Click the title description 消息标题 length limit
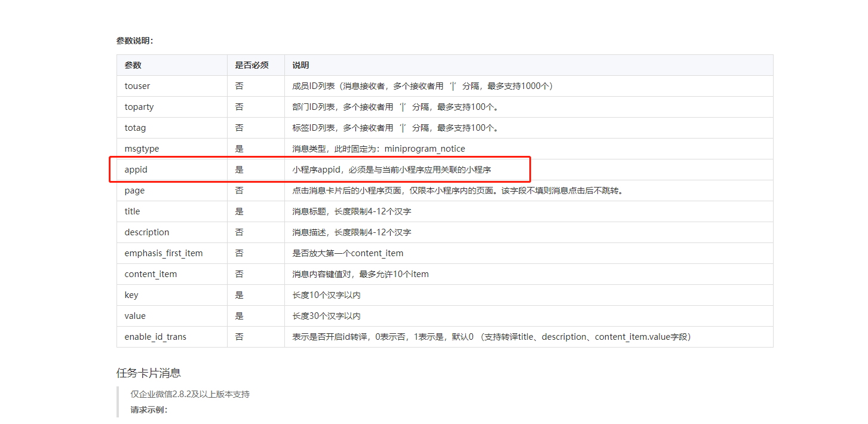The width and height of the screenshot is (868, 424). click(x=352, y=211)
